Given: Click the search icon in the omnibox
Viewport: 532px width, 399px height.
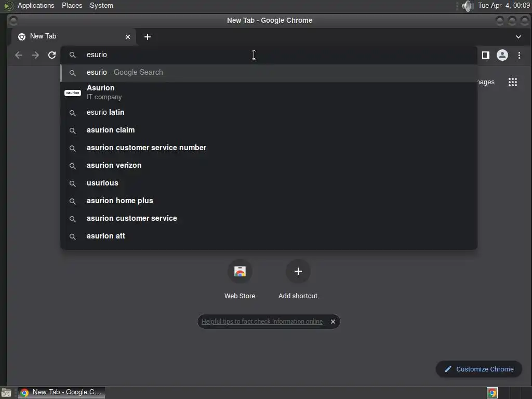Looking at the screenshot, I should click(72, 55).
